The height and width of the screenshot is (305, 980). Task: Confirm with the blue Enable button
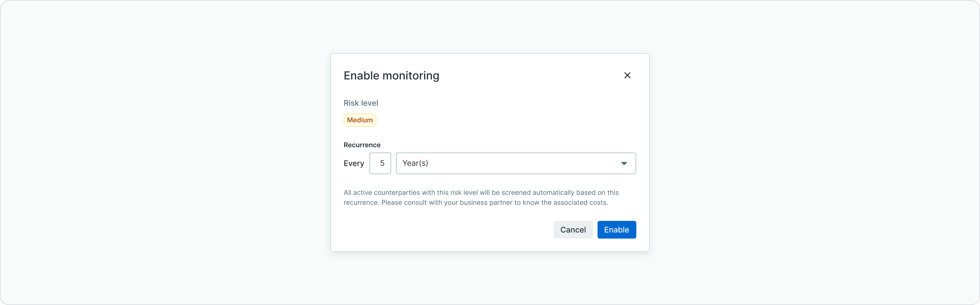[x=616, y=230]
